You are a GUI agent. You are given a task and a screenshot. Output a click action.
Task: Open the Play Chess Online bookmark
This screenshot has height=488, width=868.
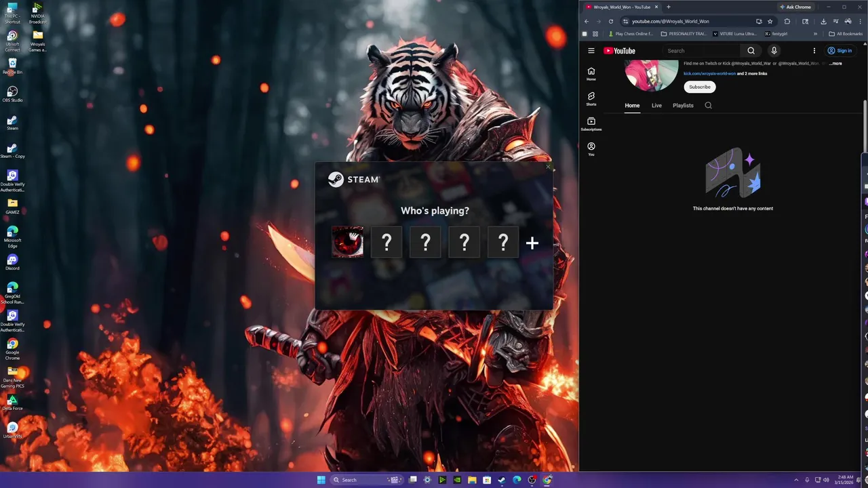coord(631,34)
